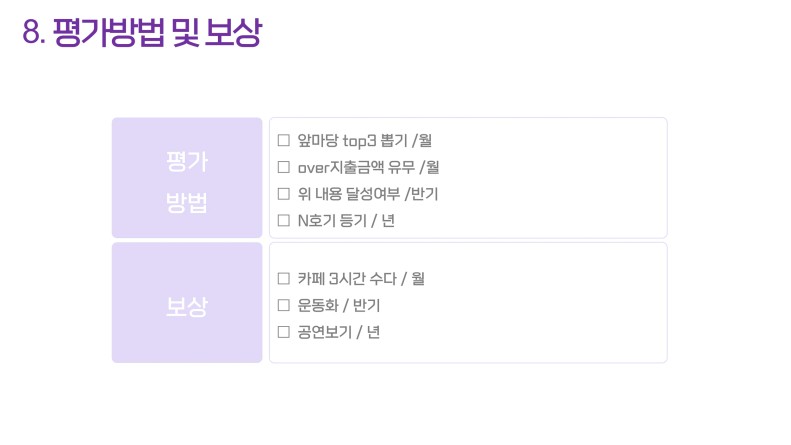Click the 앞마당 top3 뽑기 /월 text
791x445 pixels.
pyautogui.click(x=364, y=140)
